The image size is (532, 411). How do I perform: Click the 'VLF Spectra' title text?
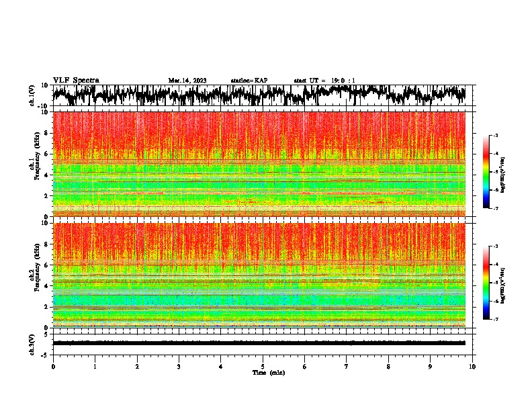[76, 81]
